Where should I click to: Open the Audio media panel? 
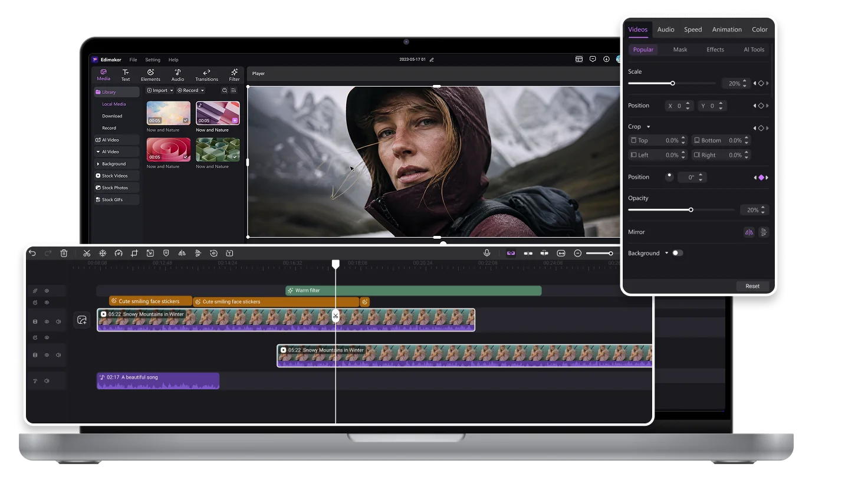(x=177, y=75)
